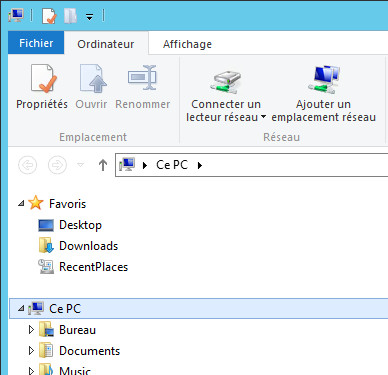The height and width of the screenshot is (375, 388).
Task: Switch to the Ordinateur ribbon tab
Action: pyautogui.click(x=106, y=44)
